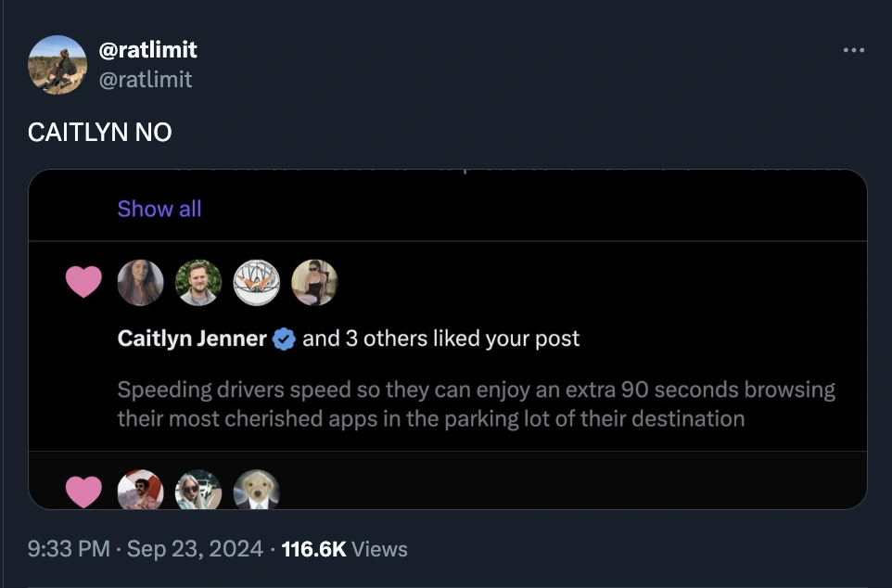The image size is (892, 588).
Task: Open the bold @ratlimit display name
Action: pos(147,49)
